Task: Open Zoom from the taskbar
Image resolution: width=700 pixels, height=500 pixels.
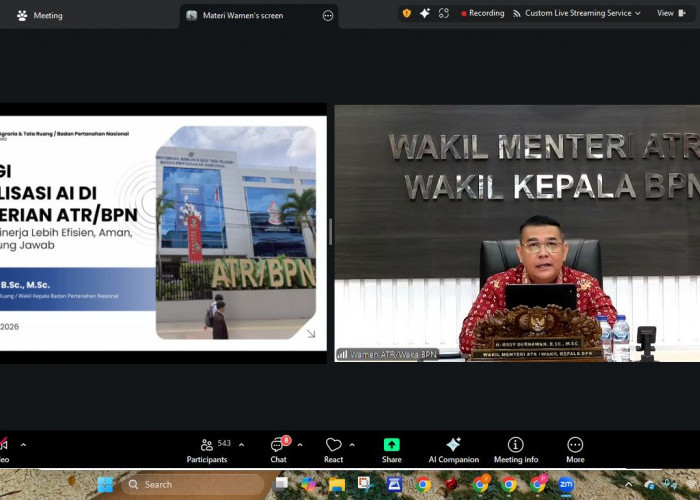Action: (566, 484)
